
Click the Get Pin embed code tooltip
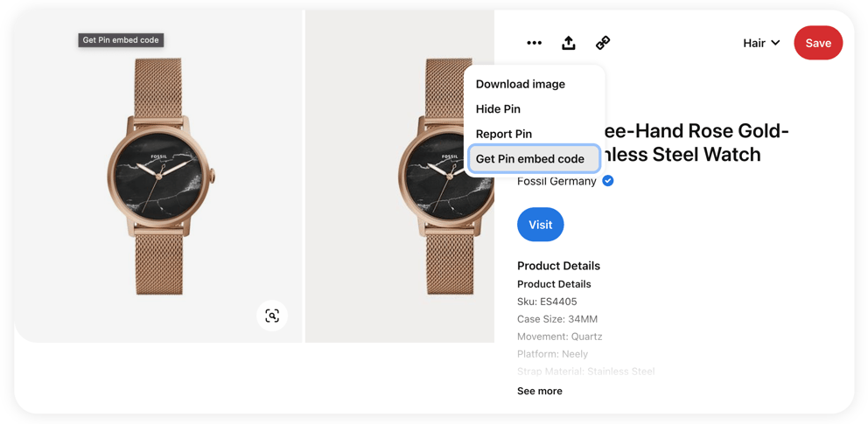121,40
